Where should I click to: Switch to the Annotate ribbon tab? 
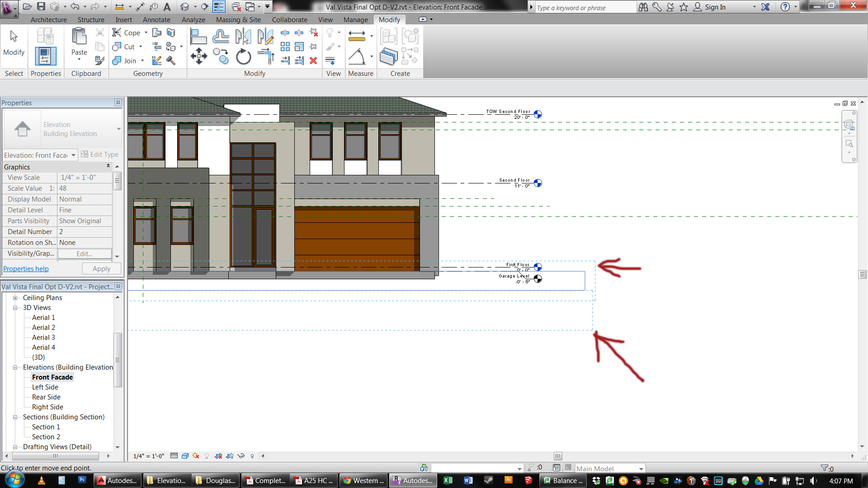[x=156, y=20]
